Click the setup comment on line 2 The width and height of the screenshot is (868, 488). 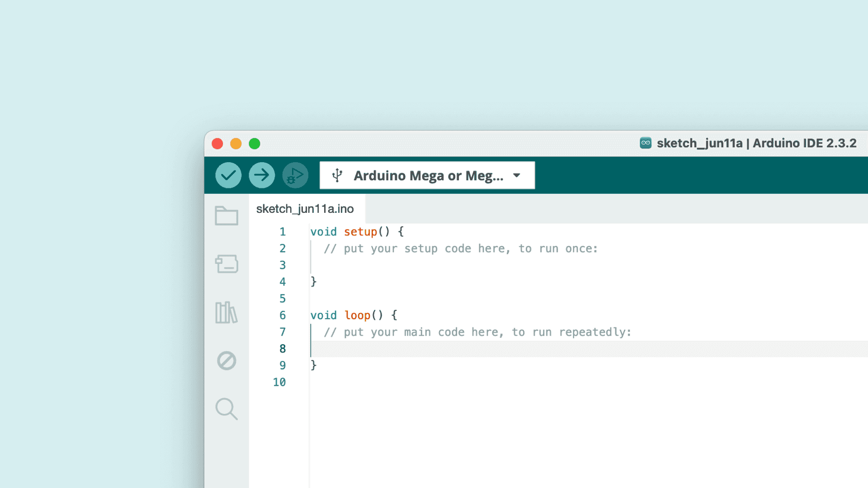pos(461,249)
